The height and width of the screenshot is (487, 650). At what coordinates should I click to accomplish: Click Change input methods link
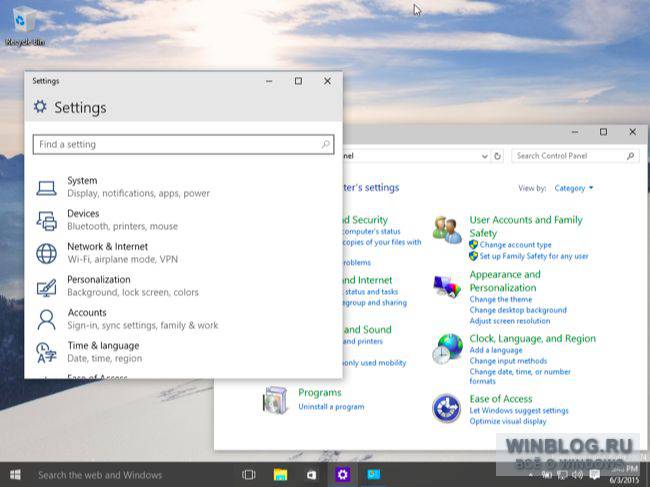pos(508,361)
